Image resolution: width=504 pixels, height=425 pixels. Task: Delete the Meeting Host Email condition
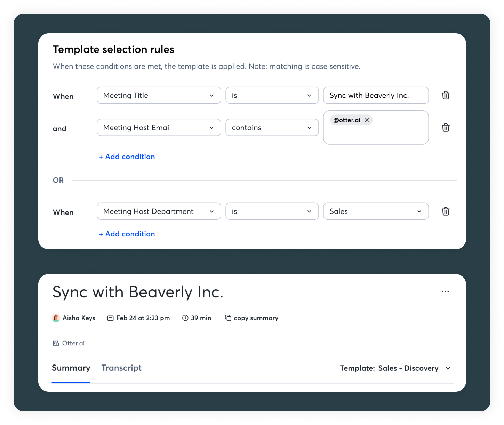click(x=446, y=128)
